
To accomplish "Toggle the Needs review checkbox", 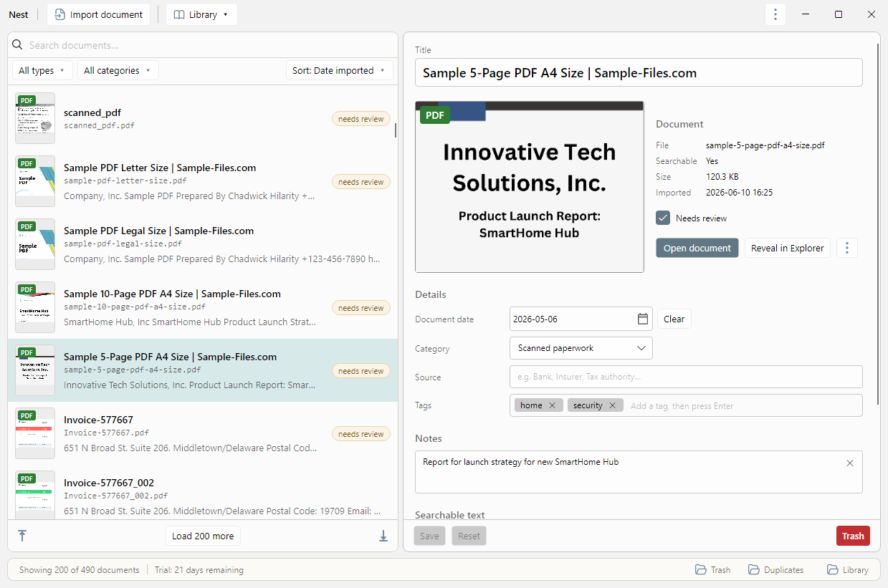I will click(663, 218).
